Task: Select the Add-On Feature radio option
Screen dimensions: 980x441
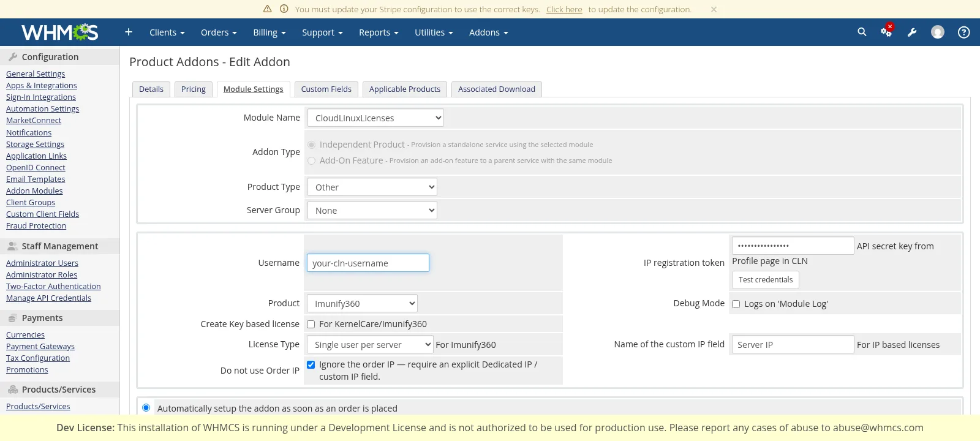Action: coord(312,160)
